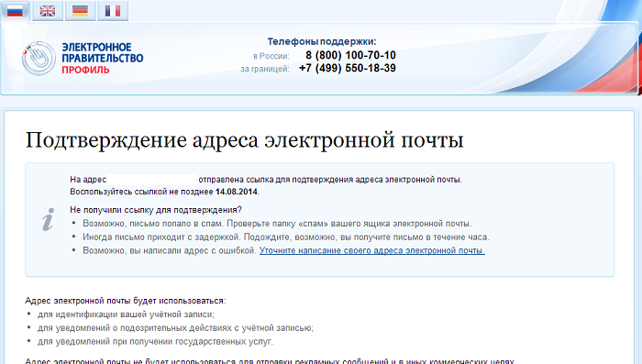Click the 'в России:' label

click(x=271, y=56)
